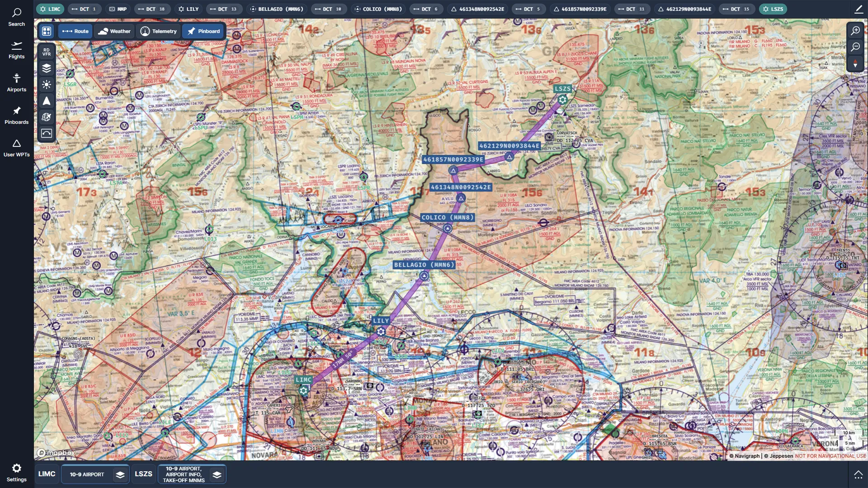868x488 pixels.
Task: Click the LSZS waypoint marker on the map
Action: coord(562,100)
